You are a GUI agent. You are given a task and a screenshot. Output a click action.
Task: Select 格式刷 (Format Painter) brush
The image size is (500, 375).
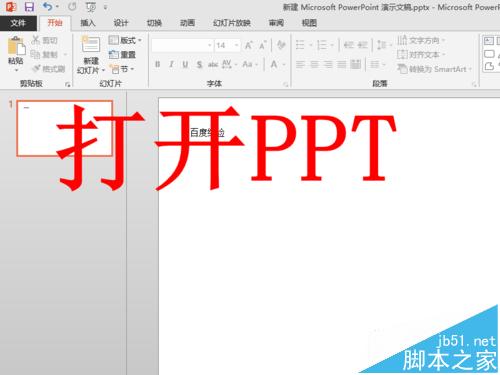[x=48, y=69]
